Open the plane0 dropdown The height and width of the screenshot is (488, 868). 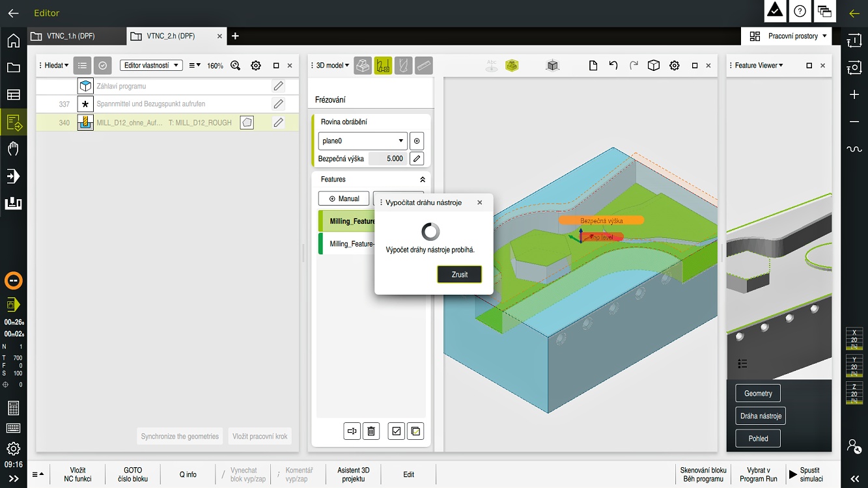pos(363,141)
